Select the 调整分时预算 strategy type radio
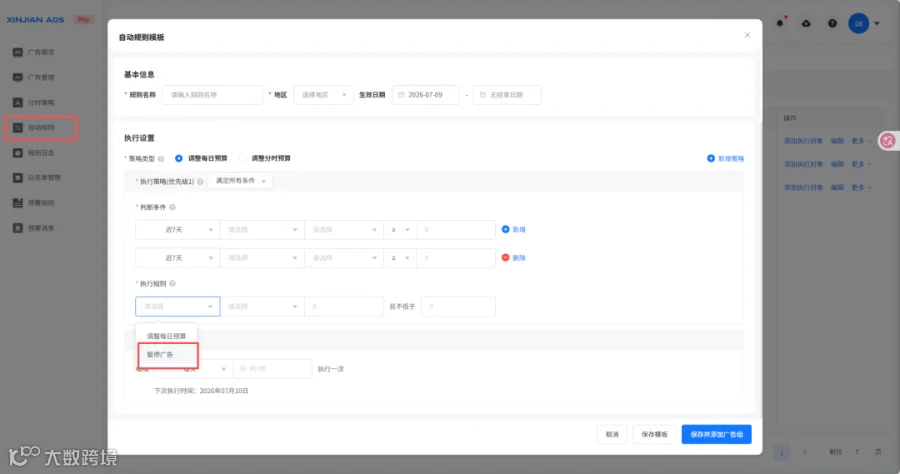The width and height of the screenshot is (900, 474). [242, 158]
